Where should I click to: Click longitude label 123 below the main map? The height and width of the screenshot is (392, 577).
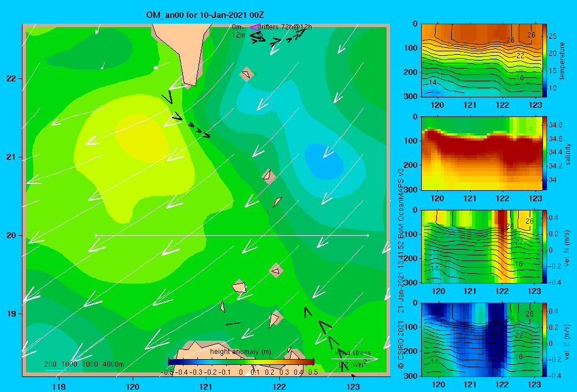point(353,386)
